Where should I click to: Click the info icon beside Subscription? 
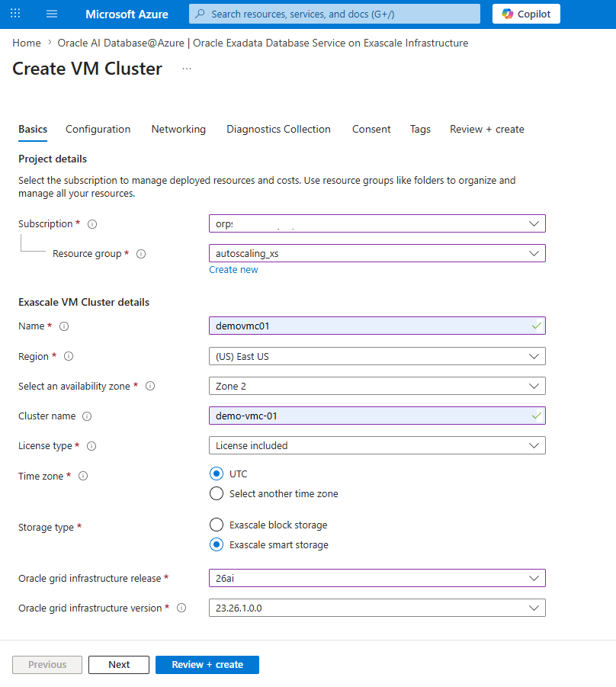click(91, 223)
